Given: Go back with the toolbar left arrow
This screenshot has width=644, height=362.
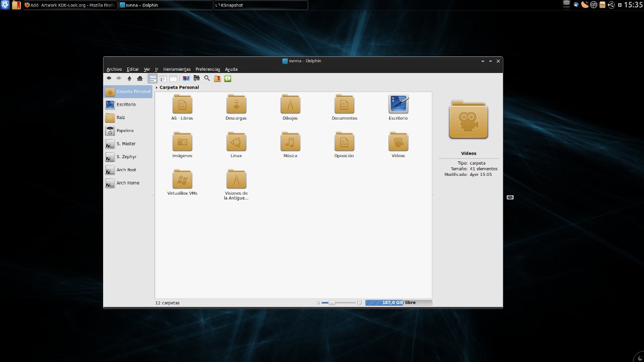Looking at the screenshot, I should click(109, 78).
